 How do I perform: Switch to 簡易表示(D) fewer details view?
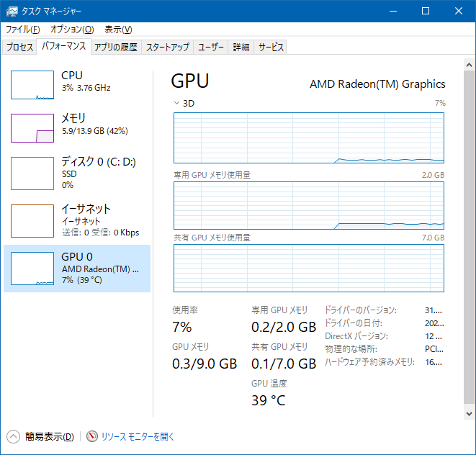pyautogui.click(x=50, y=436)
